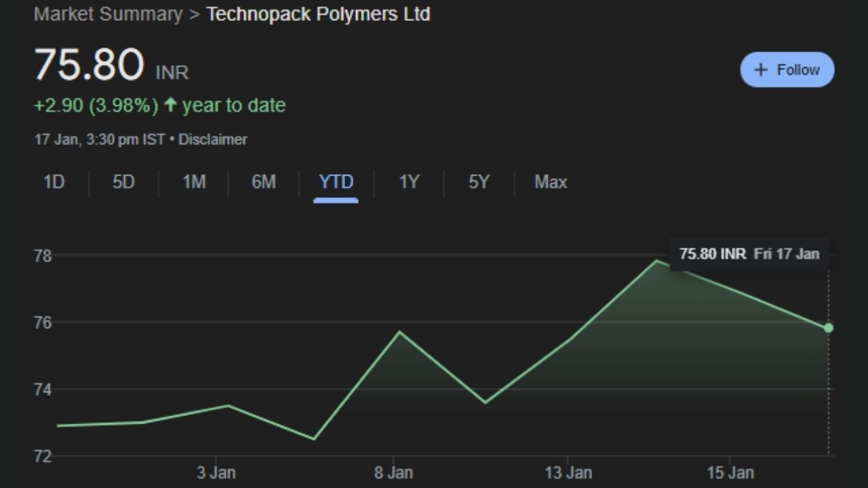This screenshot has width=868, height=488.
Task: Click the 75.80 INR Fri 17 Jan tooltip
Action: (x=749, y=254)
